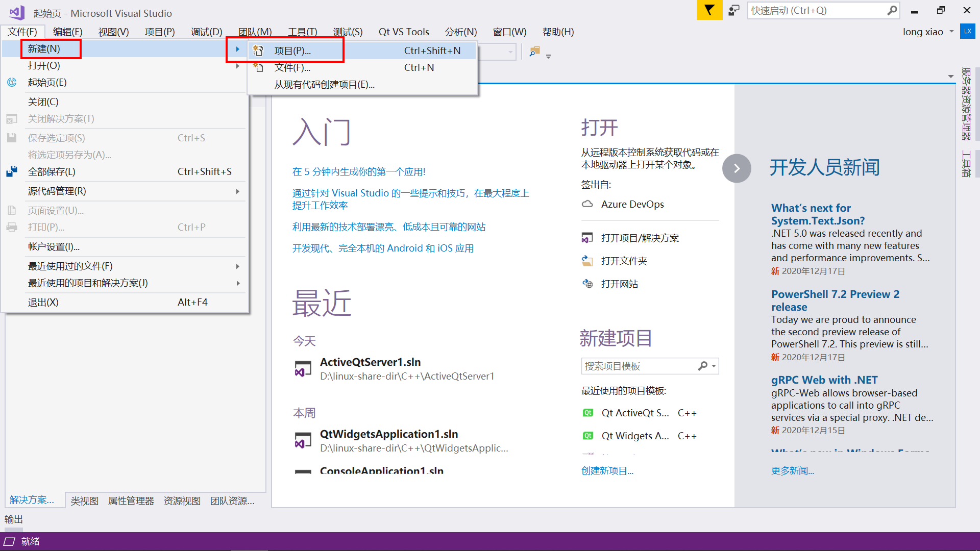Image resolution: width=980 pixels, height=551 pixels.
Task: Click the Azure DevOps checkout icon
Action: pos(587,204)
